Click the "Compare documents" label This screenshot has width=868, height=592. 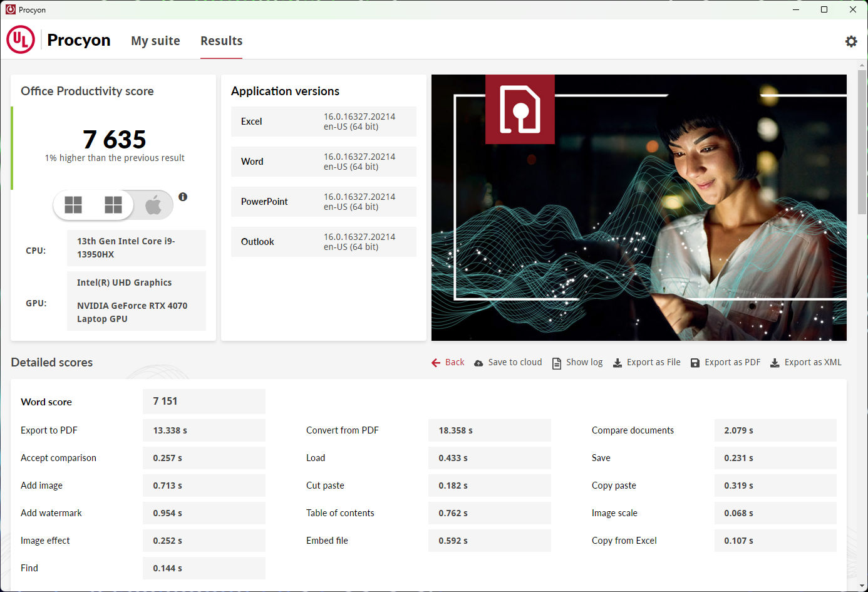click(x=633, y=430)
